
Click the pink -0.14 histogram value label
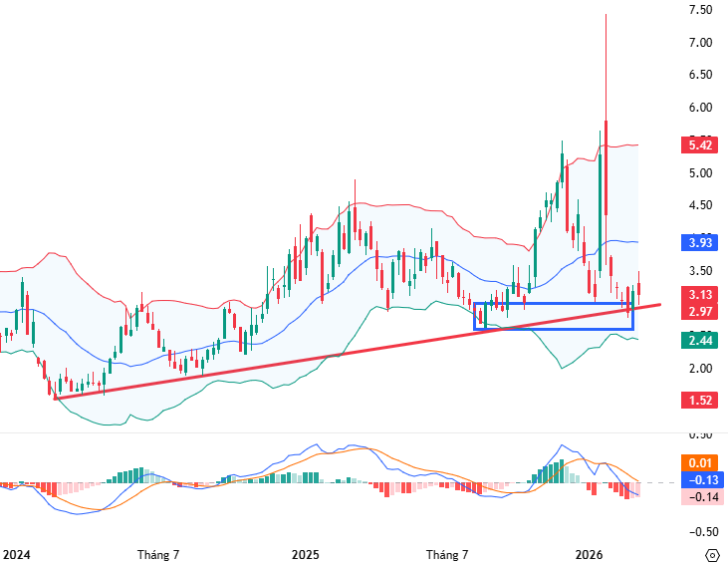pyautogui.click(x=698, y=497)
